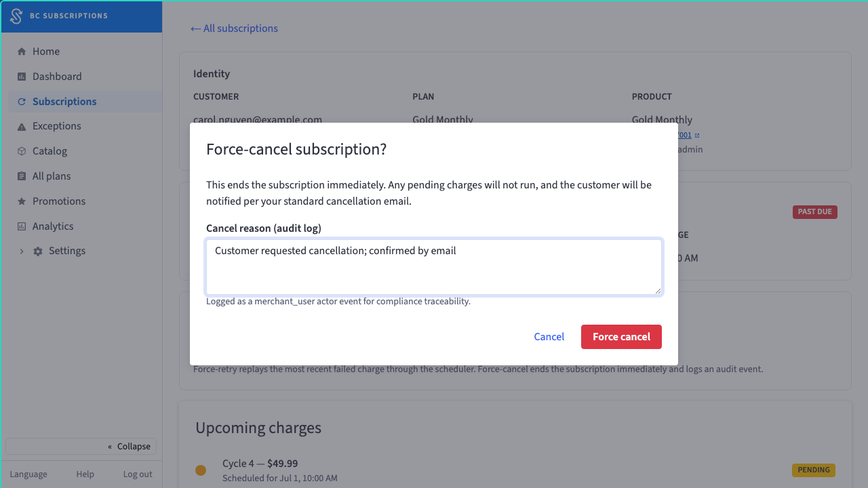This screenshot has width=868, height=488.
Task: Open Exceptions in the sidebar
Action: [85, 126]
